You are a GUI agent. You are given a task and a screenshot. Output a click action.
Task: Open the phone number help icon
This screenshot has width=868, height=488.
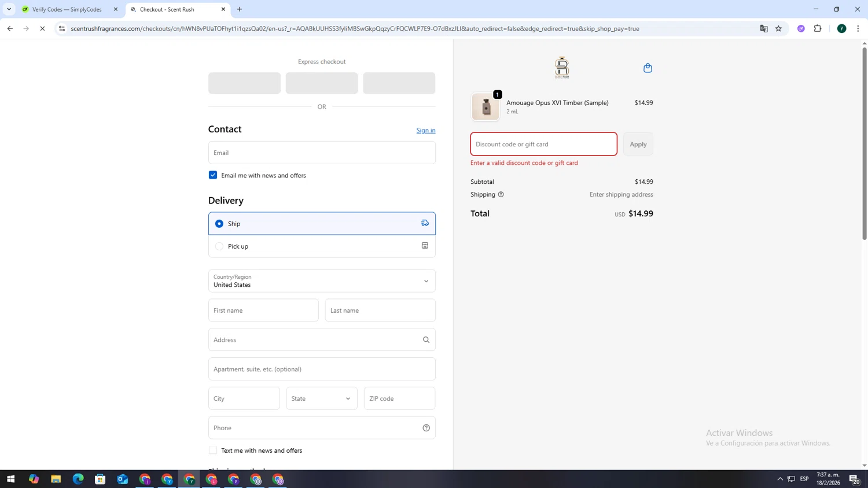[x=426, y=428]
